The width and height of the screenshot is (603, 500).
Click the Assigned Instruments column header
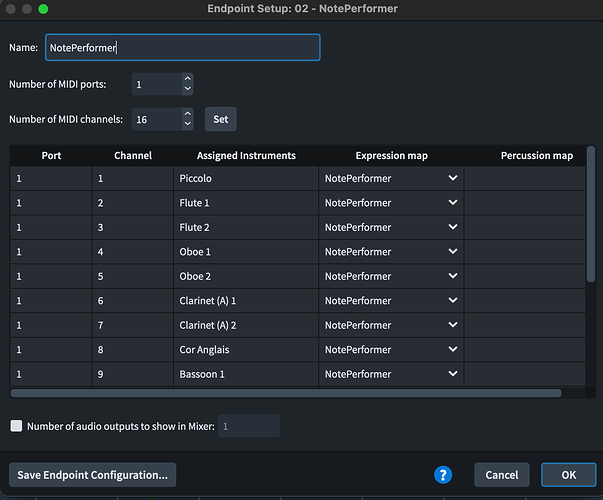coord(246,156)
